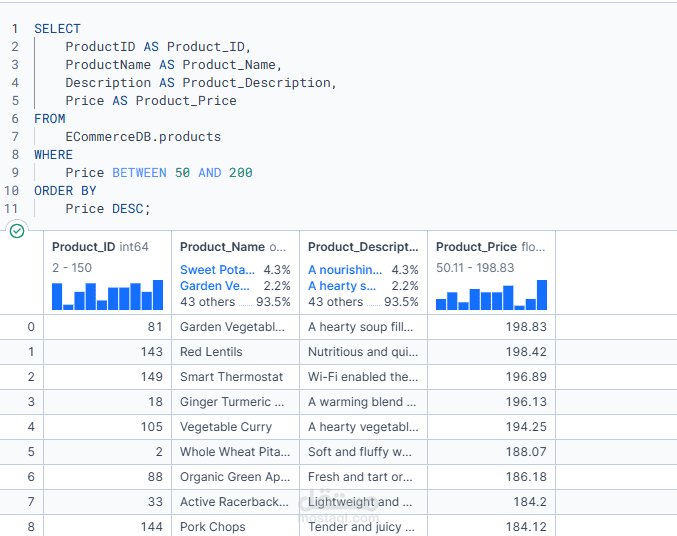Click 'Price AS Product_Price' code line
The height and width of the screenshot is (536, 677).
click(x=151, y=101)
